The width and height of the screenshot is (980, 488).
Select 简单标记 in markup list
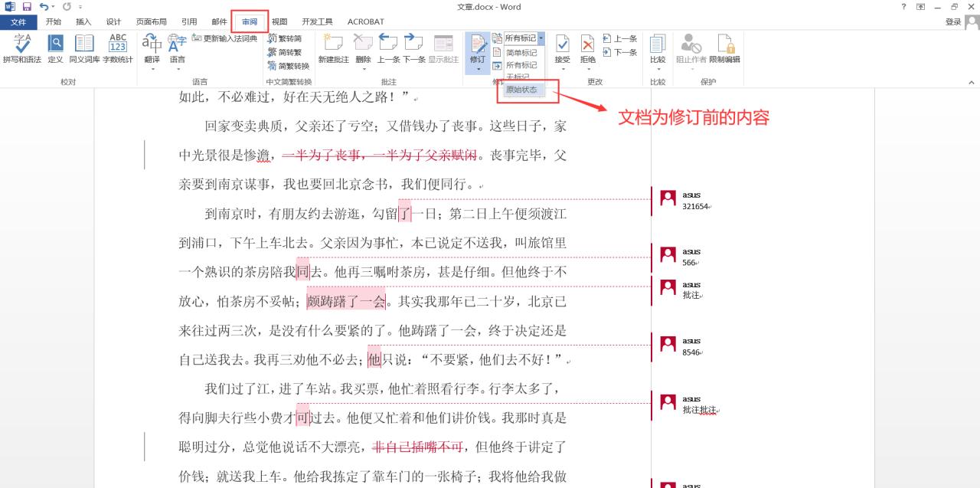coord(521,53)
